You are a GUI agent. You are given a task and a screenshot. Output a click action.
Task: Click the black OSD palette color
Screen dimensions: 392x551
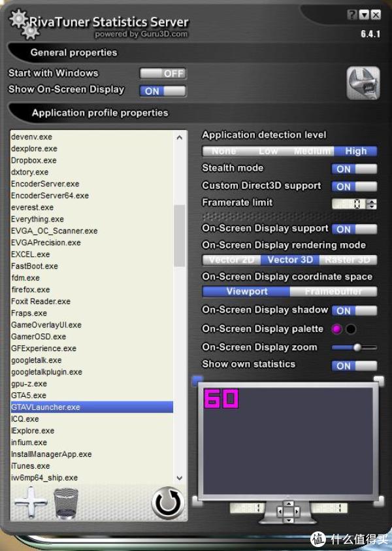coord(351,329)
